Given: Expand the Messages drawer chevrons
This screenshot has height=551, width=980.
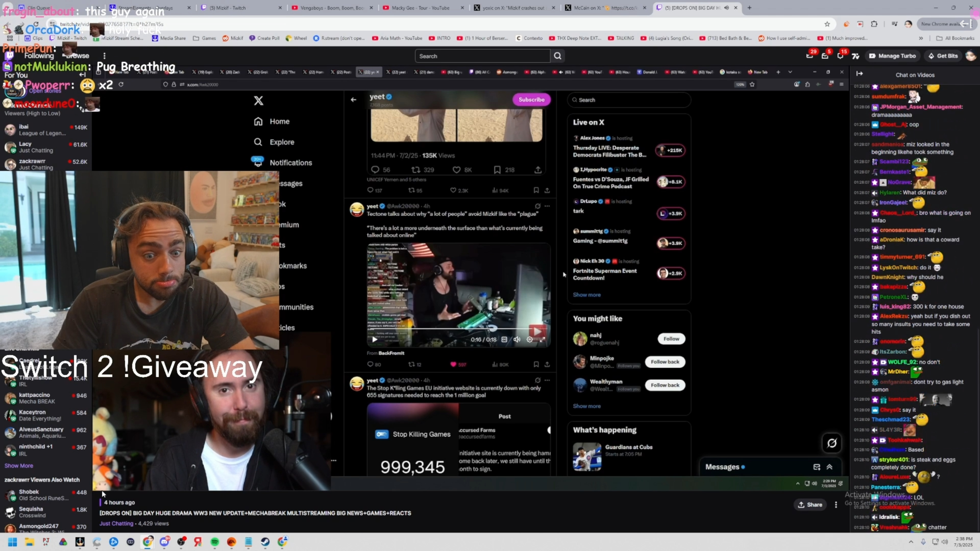Looking at the screenshot, I should (830, 467).
